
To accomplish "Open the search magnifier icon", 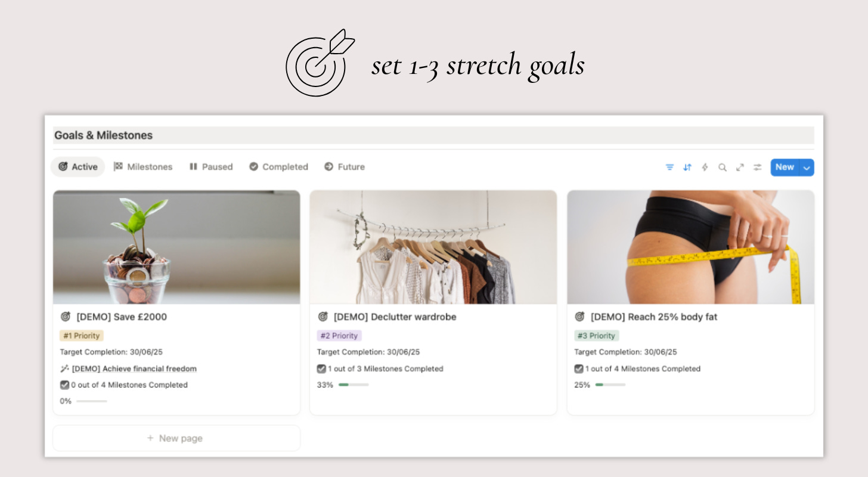I will pyautogui.click(x=723, y=168).
